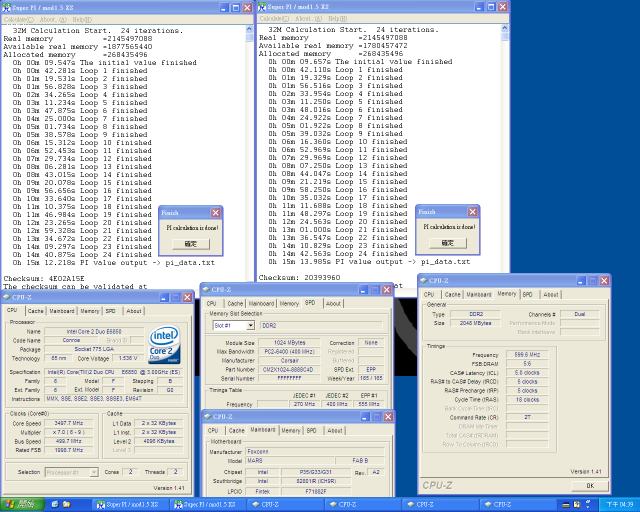Maximize the right Super PI window

point(491,7)
